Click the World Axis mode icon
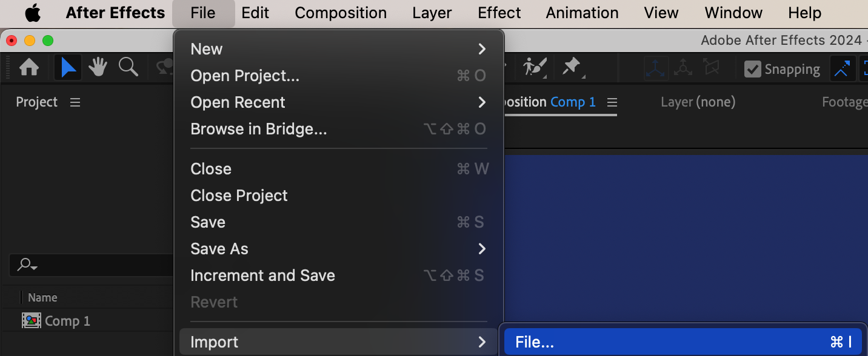868x356 pixels. tap(683, 68)
